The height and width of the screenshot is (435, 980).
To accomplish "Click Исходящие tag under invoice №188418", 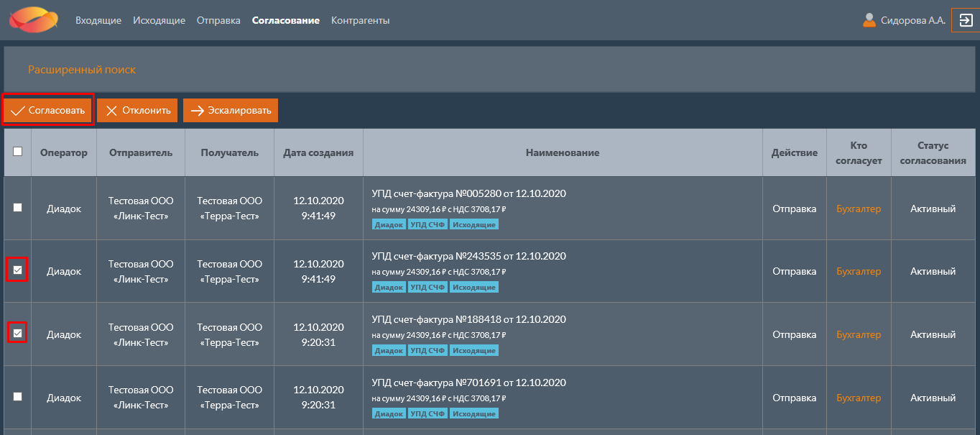I will (x=473, y=350).
